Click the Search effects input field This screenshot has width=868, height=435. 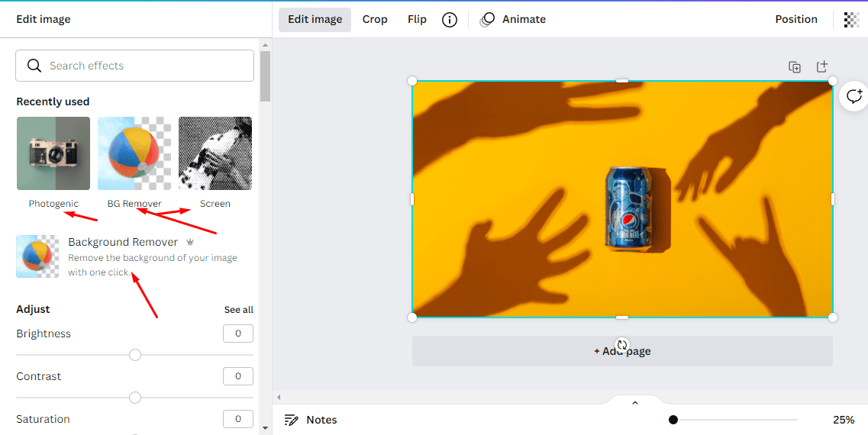click(134, 66)
